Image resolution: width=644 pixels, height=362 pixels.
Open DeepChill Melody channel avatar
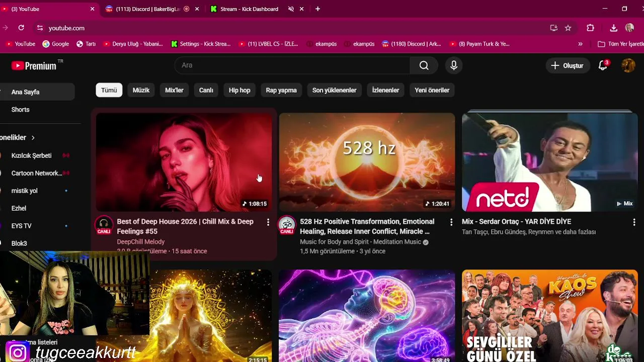[104, 225]
